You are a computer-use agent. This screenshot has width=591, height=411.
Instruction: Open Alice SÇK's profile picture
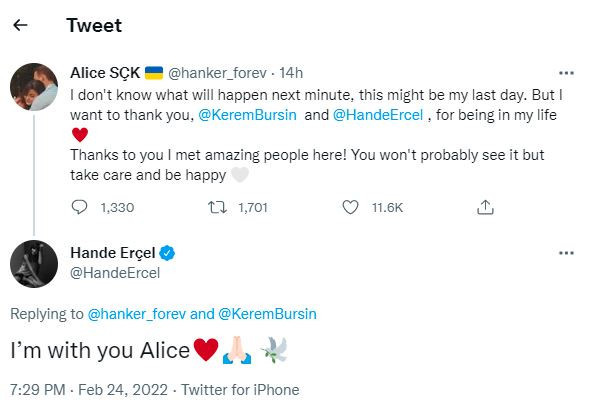pos(34,87)
